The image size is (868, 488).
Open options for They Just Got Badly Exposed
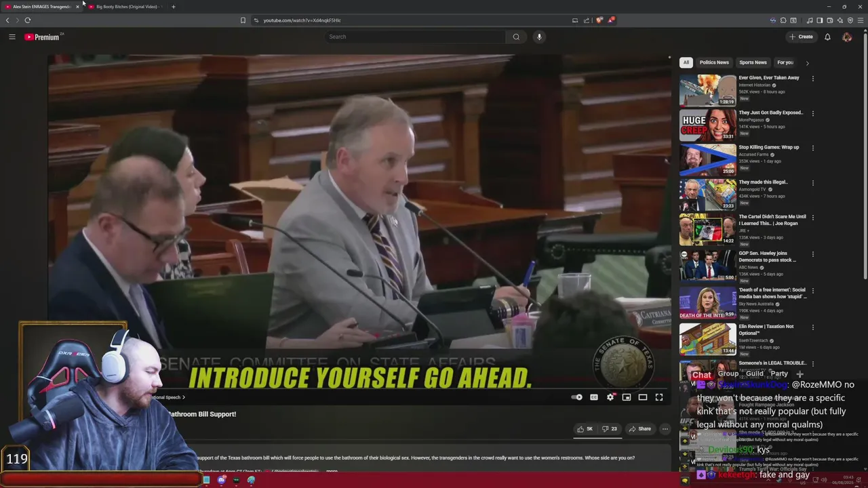(x=812, y=113)
